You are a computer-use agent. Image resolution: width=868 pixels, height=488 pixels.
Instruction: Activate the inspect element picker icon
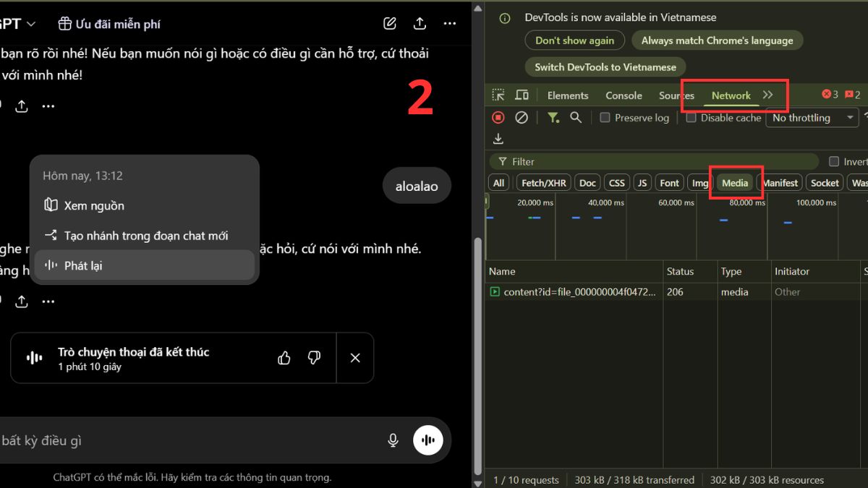tap(498, 95)
